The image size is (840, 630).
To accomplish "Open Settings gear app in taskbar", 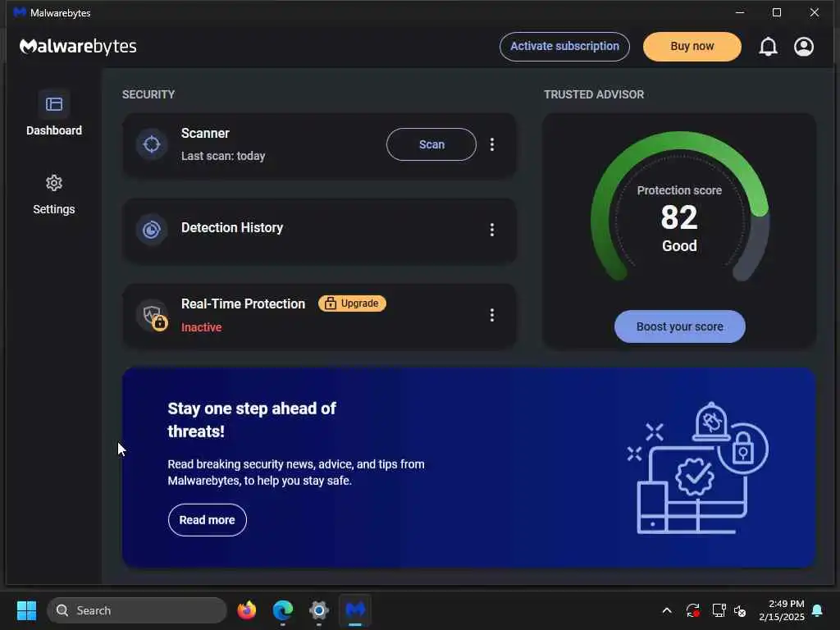I will click(319, 610).
